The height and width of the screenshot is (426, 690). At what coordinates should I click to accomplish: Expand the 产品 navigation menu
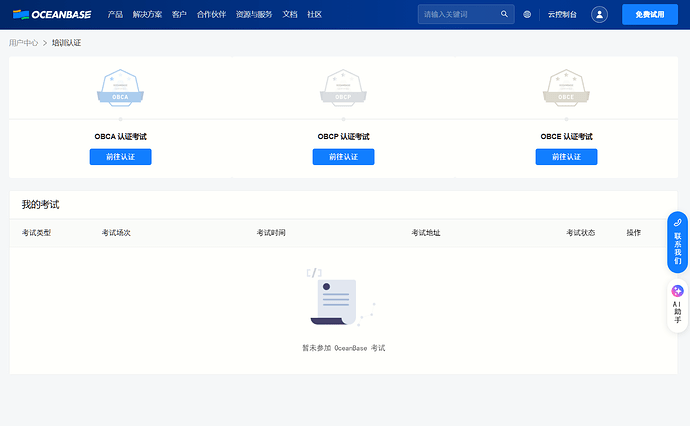[x=115, y=15]
